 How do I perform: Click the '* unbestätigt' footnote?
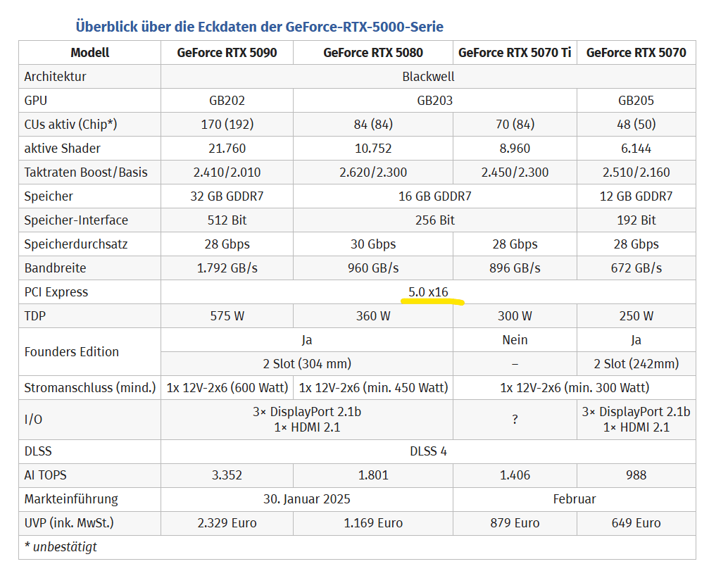pyautogui.click(x=61, y=547)
